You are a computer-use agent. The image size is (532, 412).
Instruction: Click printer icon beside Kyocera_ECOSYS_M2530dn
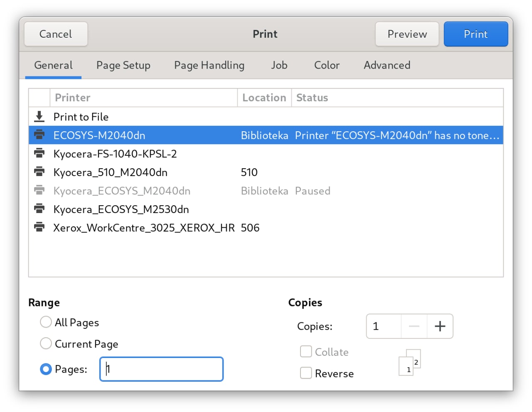39,208
